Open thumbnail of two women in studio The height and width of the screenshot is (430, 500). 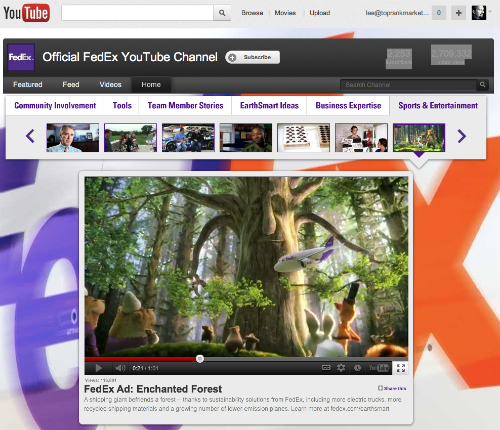361,138
